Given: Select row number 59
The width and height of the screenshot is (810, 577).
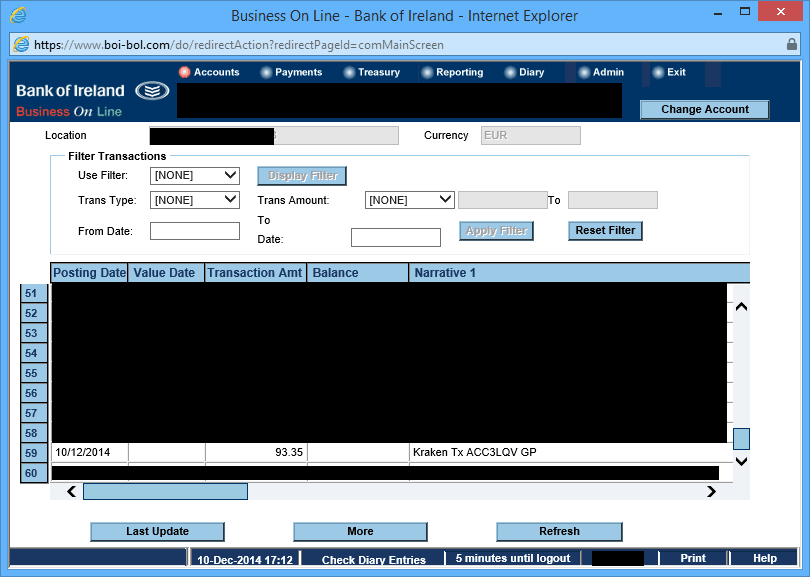Looking at the screenshot, I should click(x=34, y=453).
